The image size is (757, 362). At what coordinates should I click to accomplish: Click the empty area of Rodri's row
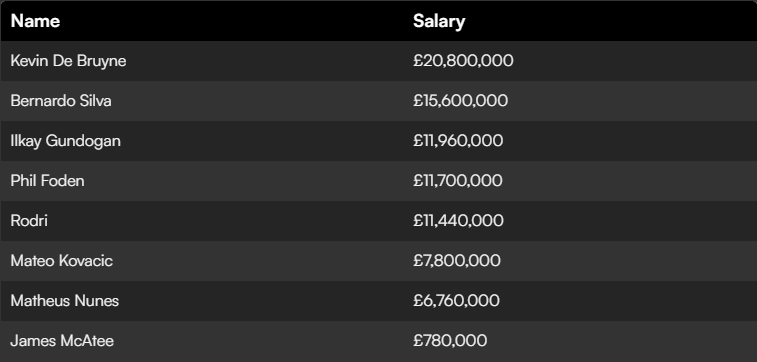point(628,221)
